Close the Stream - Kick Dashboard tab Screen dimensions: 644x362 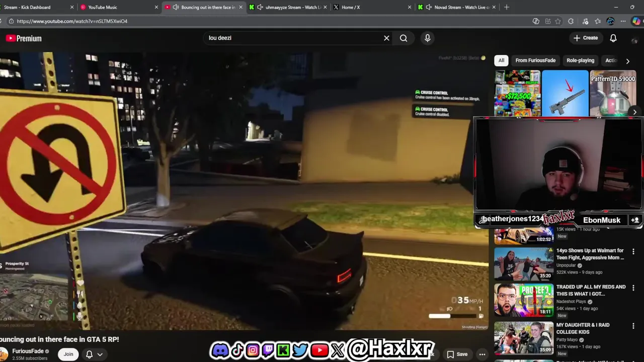click(72, 7)
